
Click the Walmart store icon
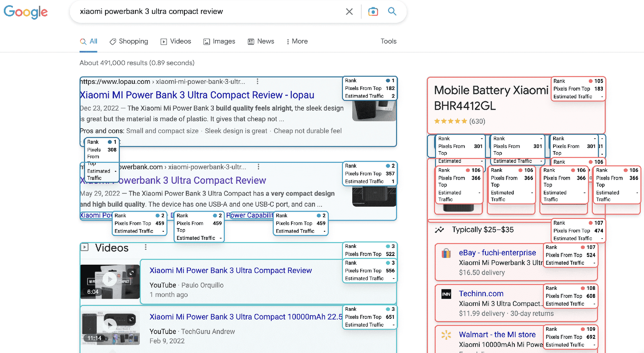(446, 335)
